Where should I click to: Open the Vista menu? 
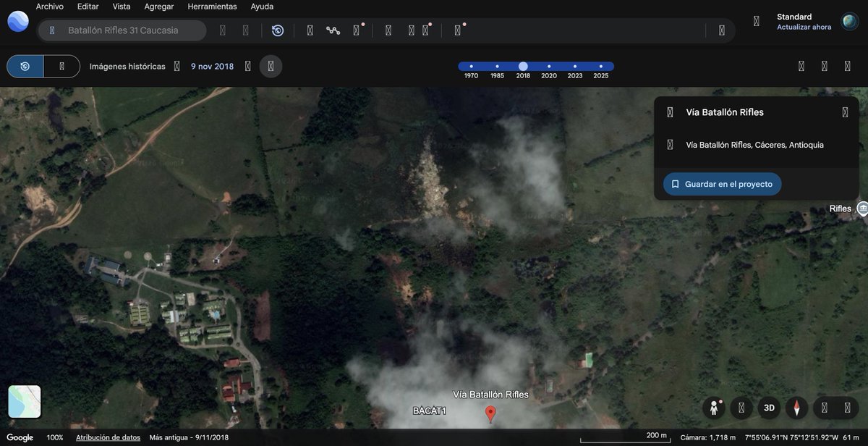pyautogui.click(x=122, y=7)
